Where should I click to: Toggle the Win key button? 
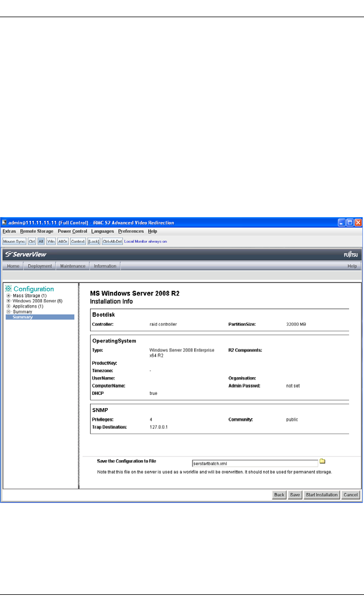tap(51, 241)
